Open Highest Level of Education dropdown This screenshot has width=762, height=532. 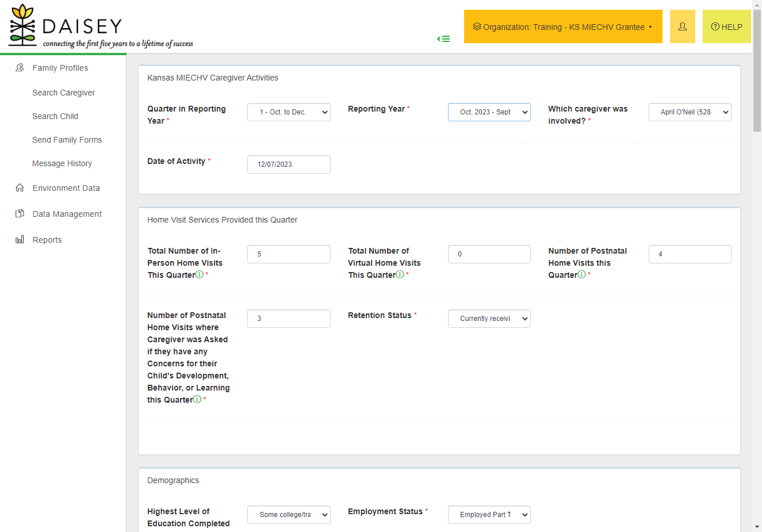[289, 515]
